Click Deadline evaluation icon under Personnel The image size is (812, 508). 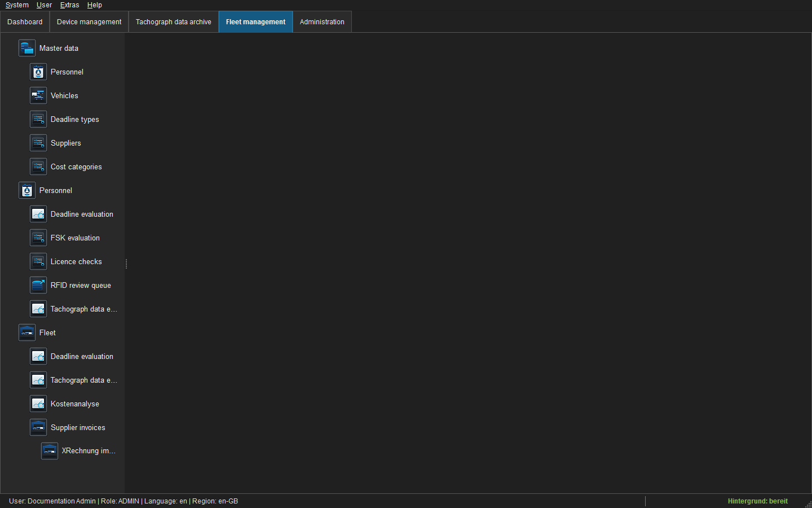point(38,214)
